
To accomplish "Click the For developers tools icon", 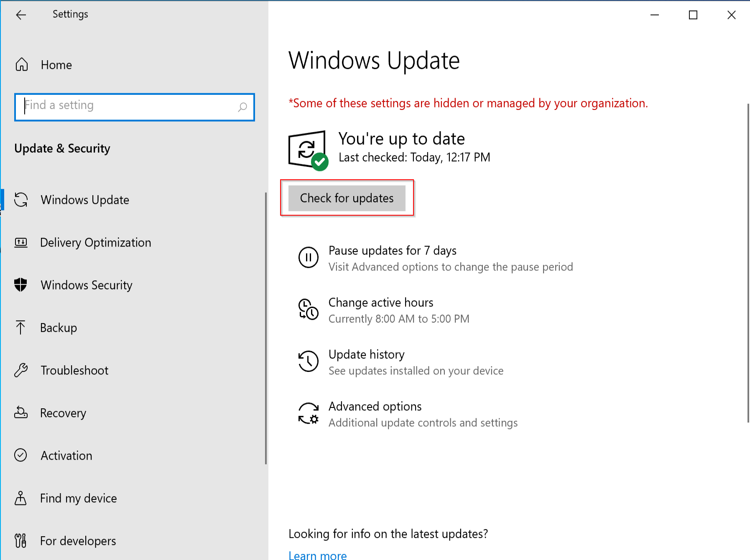I will [x=20, y=540].
